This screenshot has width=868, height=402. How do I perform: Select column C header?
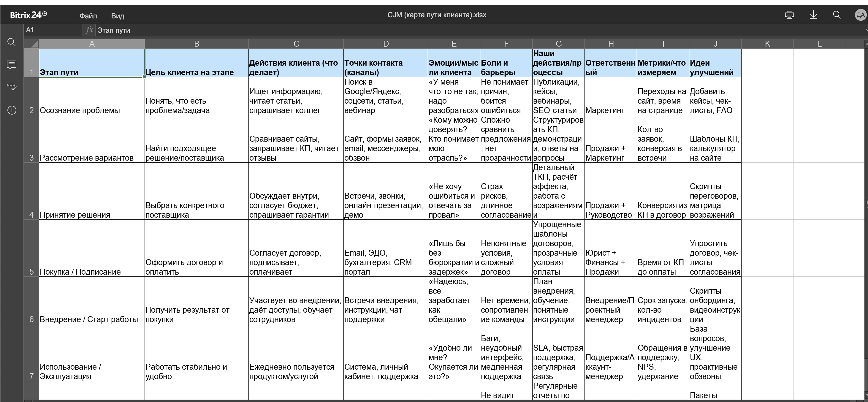[x=296, y=44]
